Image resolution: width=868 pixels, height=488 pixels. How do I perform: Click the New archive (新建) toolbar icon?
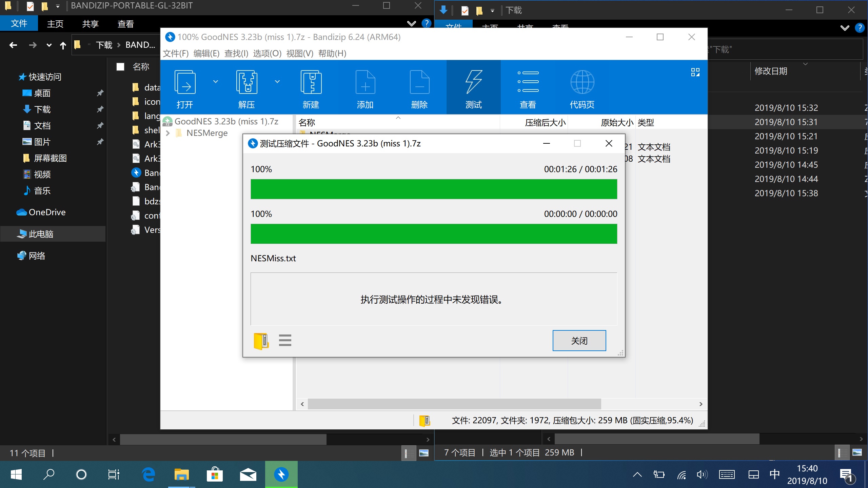point(311,82)
